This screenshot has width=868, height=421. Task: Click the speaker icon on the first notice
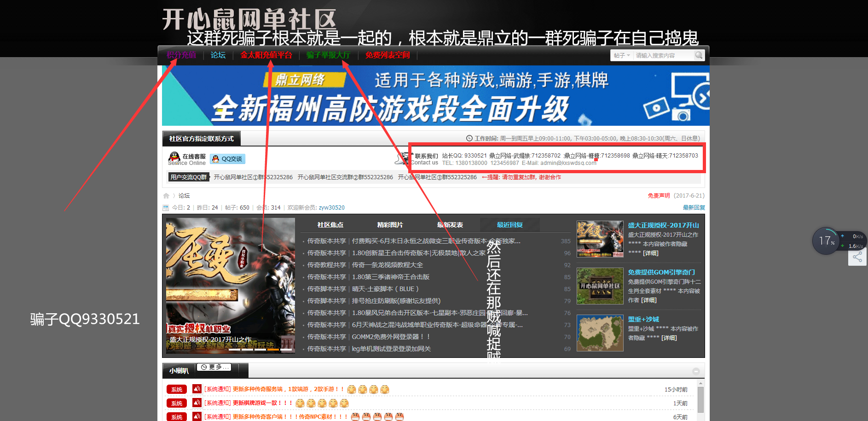(197, 389)
